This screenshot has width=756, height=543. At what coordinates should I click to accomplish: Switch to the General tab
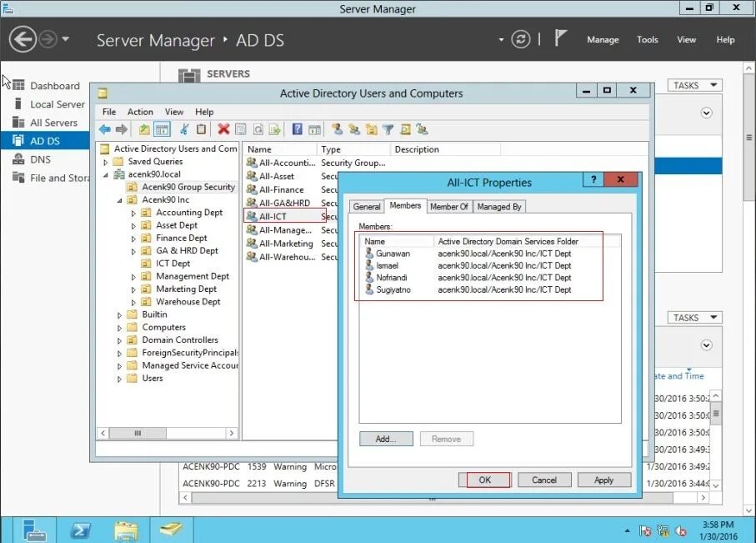point(367,207)
